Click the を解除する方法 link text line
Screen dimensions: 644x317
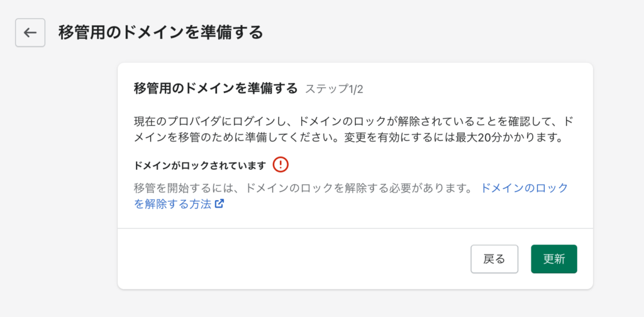(172, 204)
